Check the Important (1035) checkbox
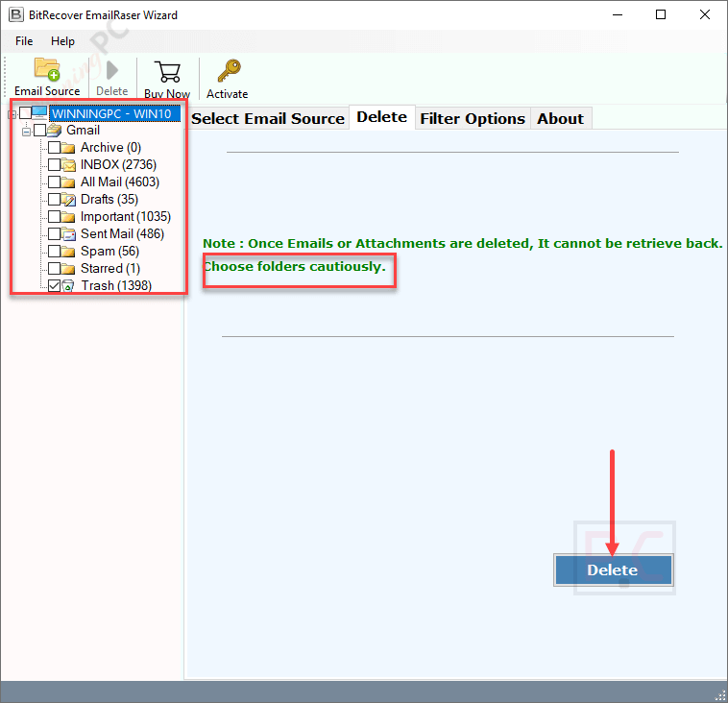Viewport: 728px width, 703px height. click(x=55, y=216)
